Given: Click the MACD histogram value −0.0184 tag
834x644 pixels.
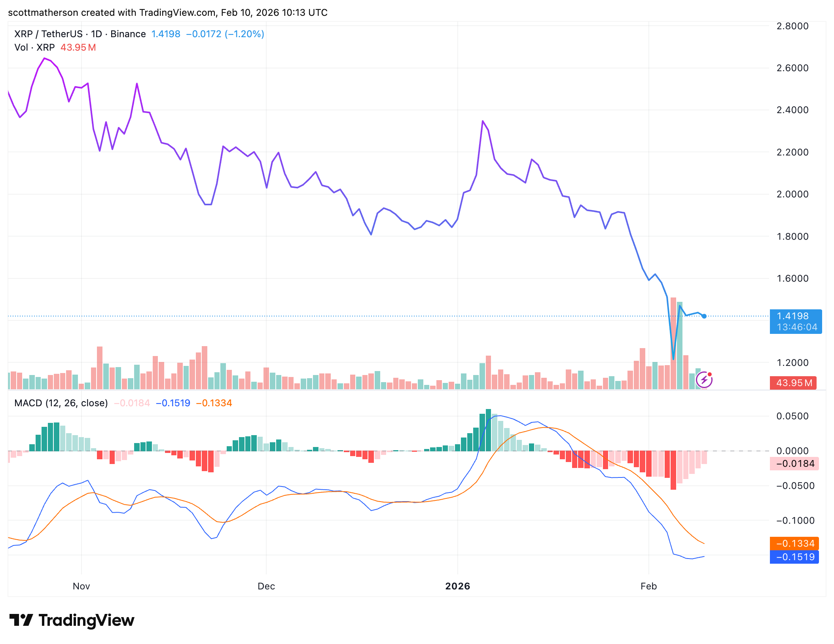Looking at the screenshot, I should click(x=795, y=463).
